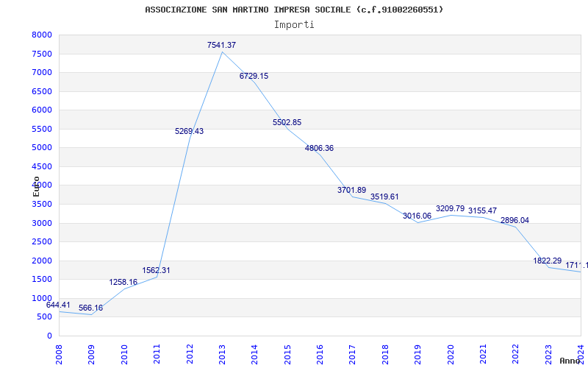The image size is (588, 368).
Task: Click the 2009 x-axis year label
Action: click(x=91, y=354)
